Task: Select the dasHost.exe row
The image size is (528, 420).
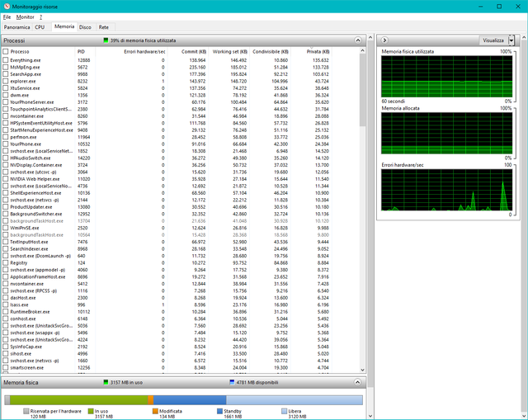Action: pyautogui.click(x=167, y=298)
